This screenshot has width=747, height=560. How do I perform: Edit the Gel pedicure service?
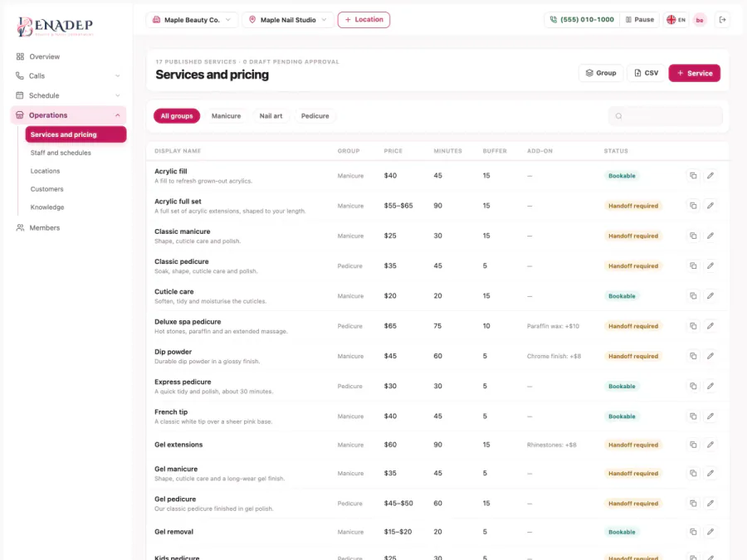[x=710, y=504]
